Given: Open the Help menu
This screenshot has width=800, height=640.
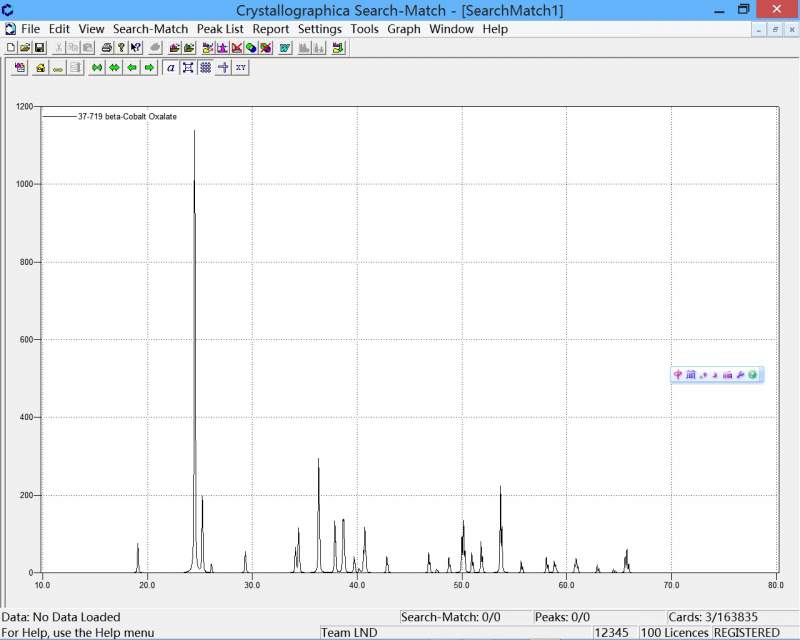Looking at the screenshot, I should coord(495,29).
